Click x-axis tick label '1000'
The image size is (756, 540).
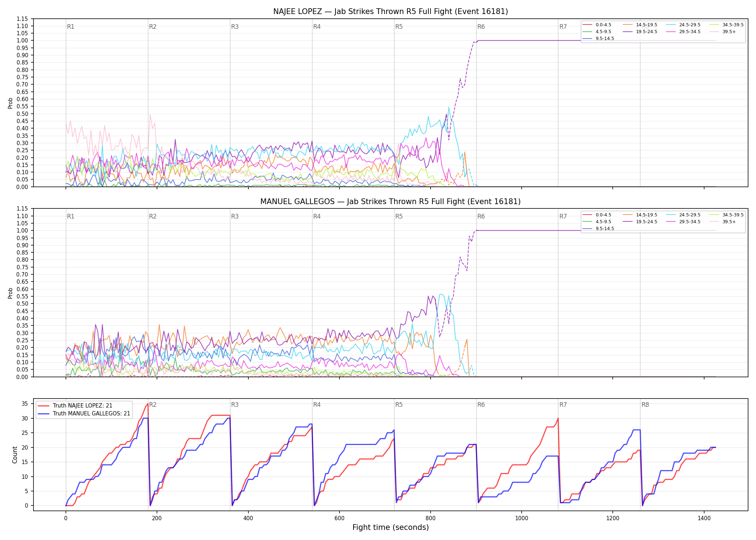click(x=522, y=518)
